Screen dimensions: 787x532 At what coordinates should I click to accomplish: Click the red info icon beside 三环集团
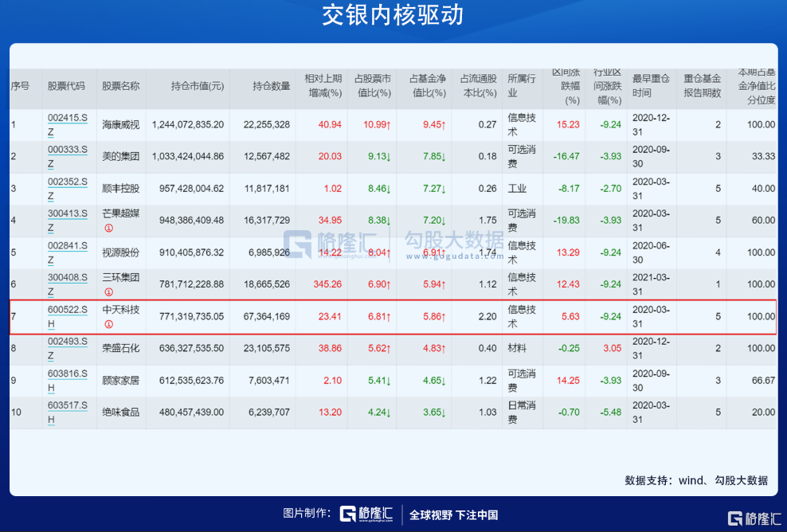(x=108, y=292)
